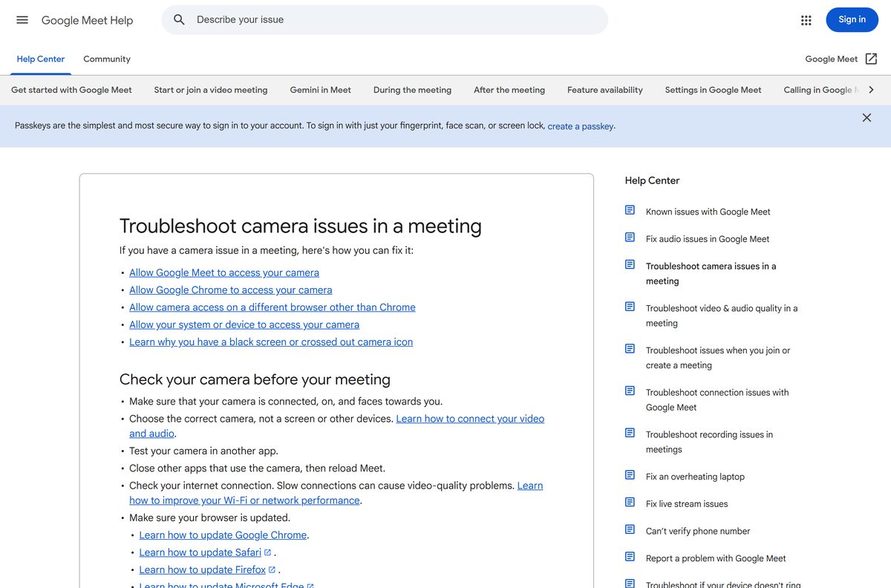Open the main hamburger menu
Viewport: 891px width, 588px height.
pos(22,20)
